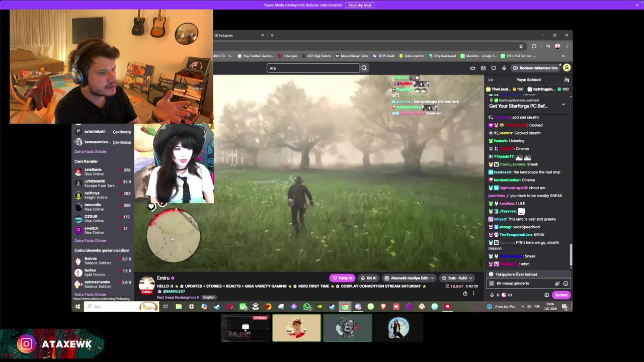
Task: Expand Daha Fazla Göster under Emiru viewers list
Action: pyautogui.click(x=91, y=295)
